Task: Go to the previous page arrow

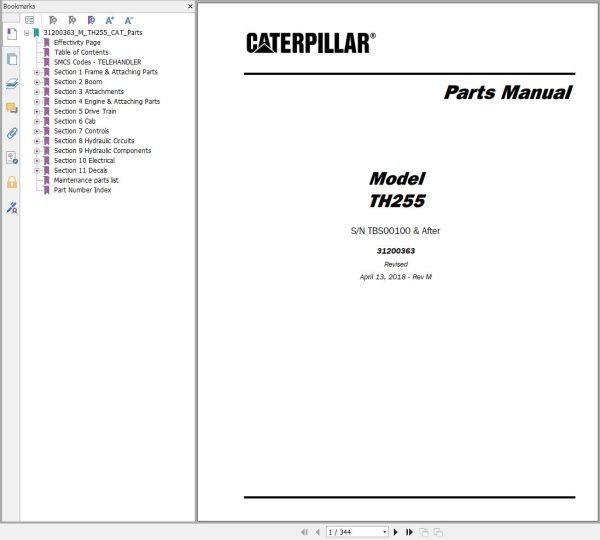Action: pos(318,532)
